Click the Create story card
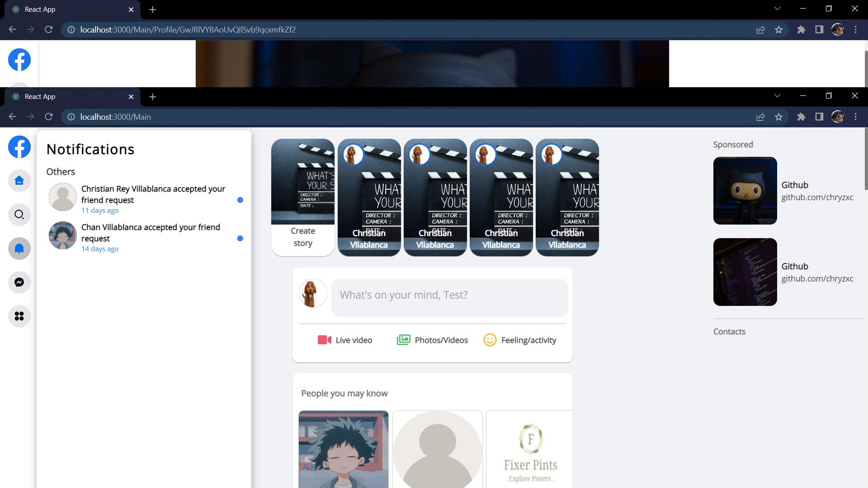 point(303,197)
